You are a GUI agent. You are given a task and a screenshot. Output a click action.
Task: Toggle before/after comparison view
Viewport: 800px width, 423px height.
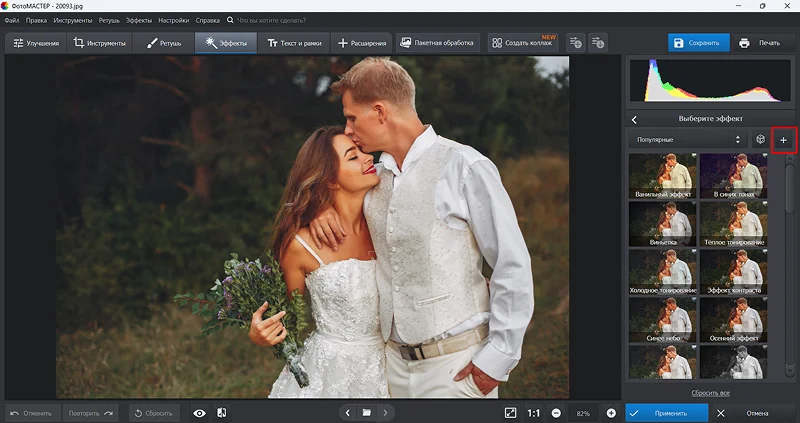(x=221, y=412)
